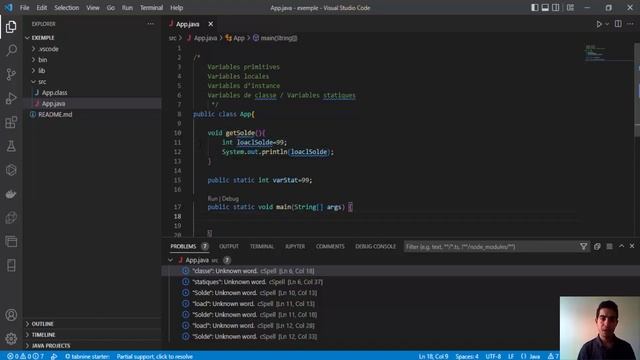Screen dimensions: 640x360
Task: Open the Manage gear settings icon
Action: (11, 338)
